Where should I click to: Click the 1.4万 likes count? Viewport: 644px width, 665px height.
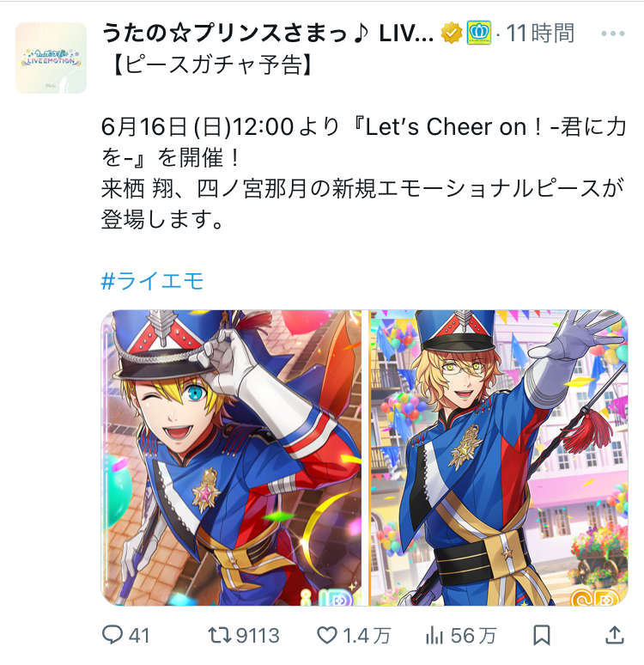(x=367, y=636)
